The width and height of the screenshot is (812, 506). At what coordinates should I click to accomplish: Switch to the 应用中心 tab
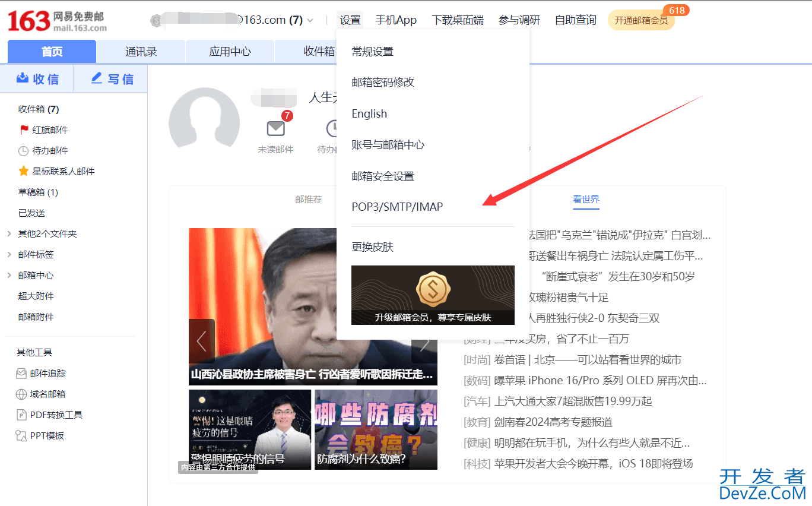coord(230,52)
